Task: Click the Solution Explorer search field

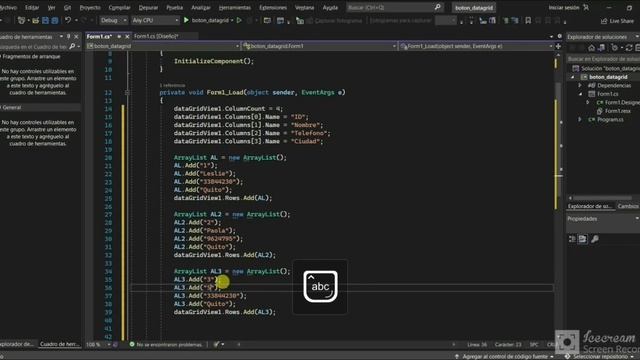Action: pyautogui.click(x=603, y=59)
